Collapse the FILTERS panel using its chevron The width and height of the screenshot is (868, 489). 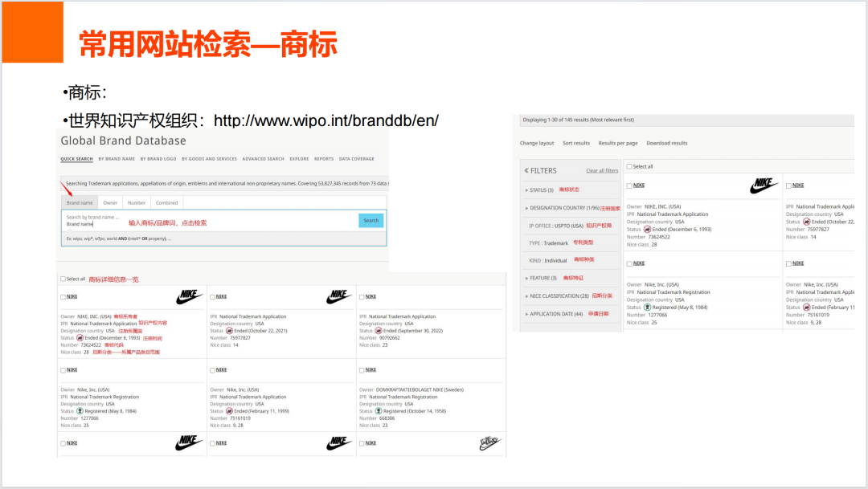(x=526, y=170)
